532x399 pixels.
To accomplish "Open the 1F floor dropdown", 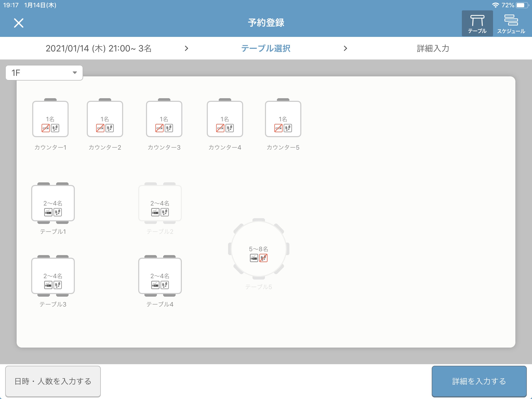I will click(x=44, y=73).
